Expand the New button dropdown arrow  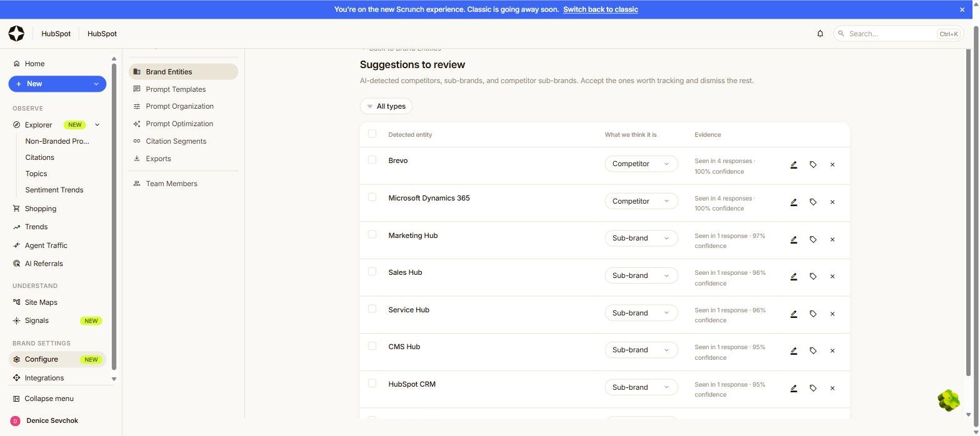pos(96,84)
